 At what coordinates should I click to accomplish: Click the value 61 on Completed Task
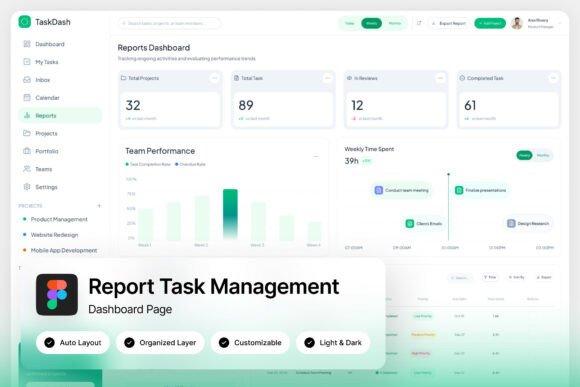(470, 105)
